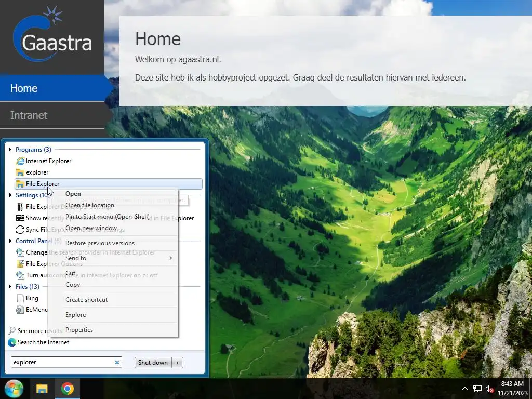The image size is (532, 399).
Task: Switch to Google Chrome in taskbar
Action: pyautogui.click(x=67, y=389)
